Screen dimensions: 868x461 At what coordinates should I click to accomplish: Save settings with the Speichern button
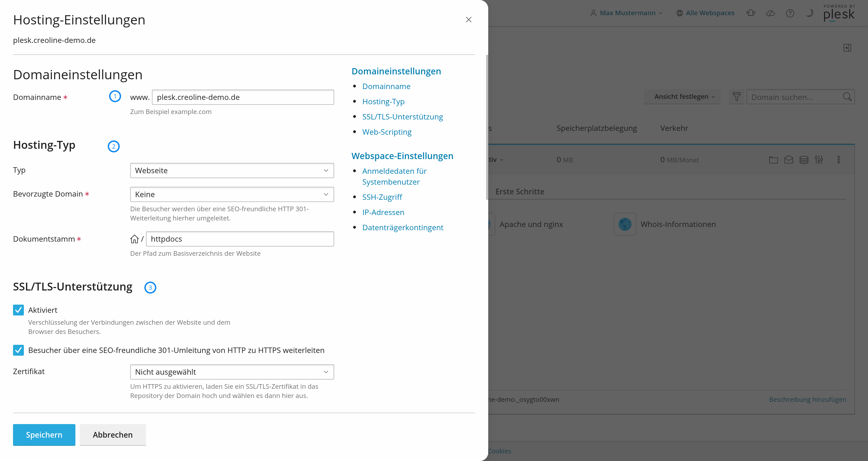pyautogui.click(x=44, y=435)
